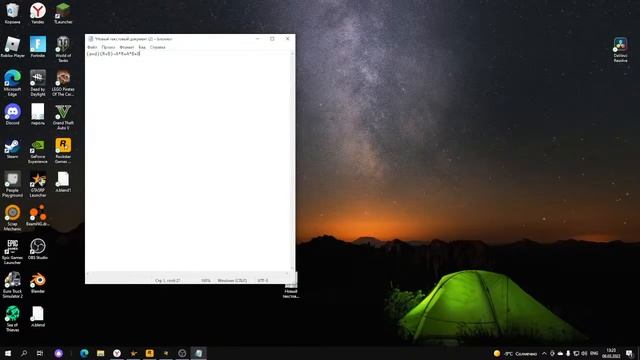Switch to Notepad on the taskbar
The height and width of the screenshot is (360, 640).
click(x=198, y=353)
